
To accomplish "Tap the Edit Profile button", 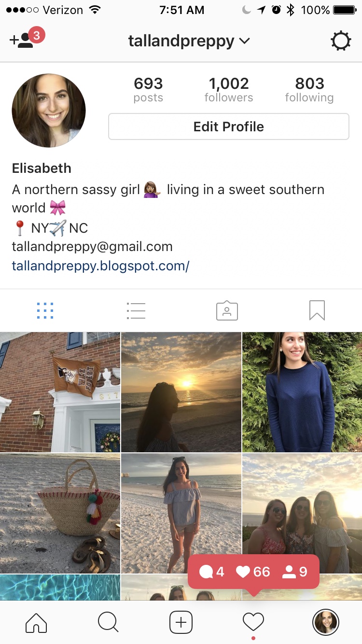I will point(229,126).
